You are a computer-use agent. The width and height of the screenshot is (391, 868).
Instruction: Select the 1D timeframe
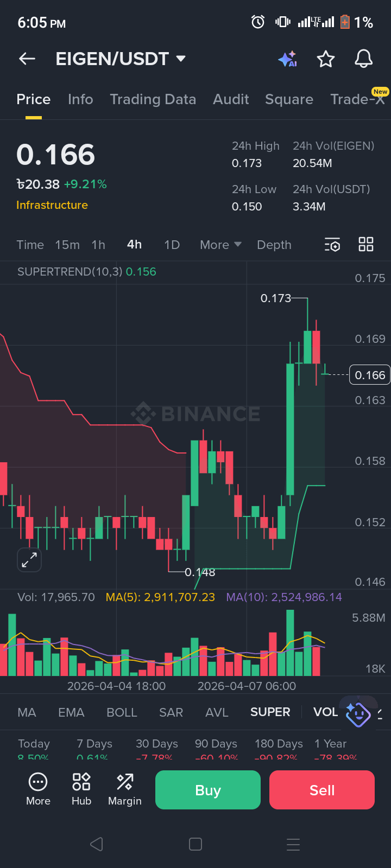click(x=172, y=245)
